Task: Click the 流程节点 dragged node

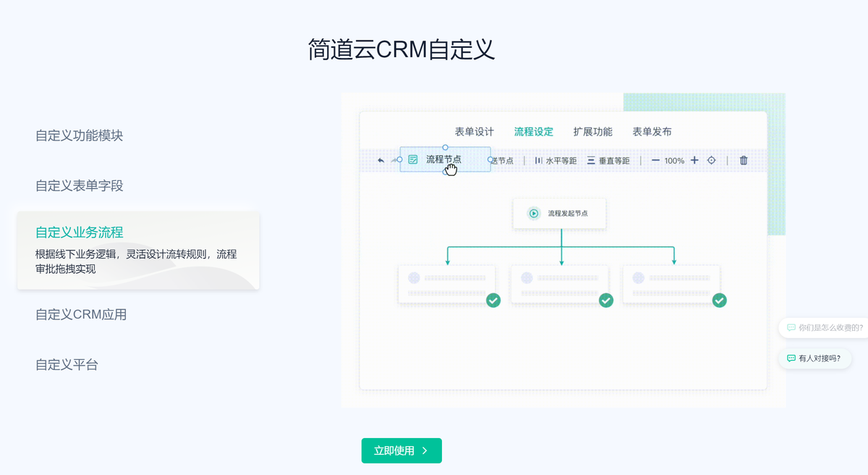Action: tap(445, 159)
